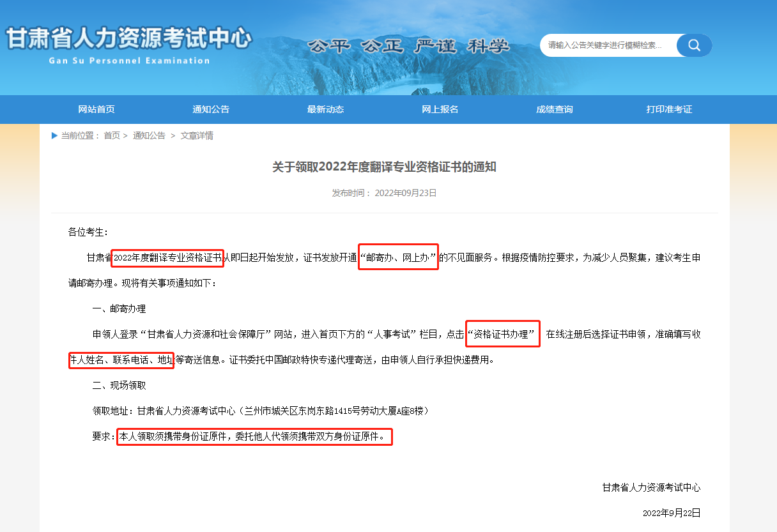Click the 发布时间 2022年09月23日 text
This screenshot has width=777, height=532.
tap(384, 193)
